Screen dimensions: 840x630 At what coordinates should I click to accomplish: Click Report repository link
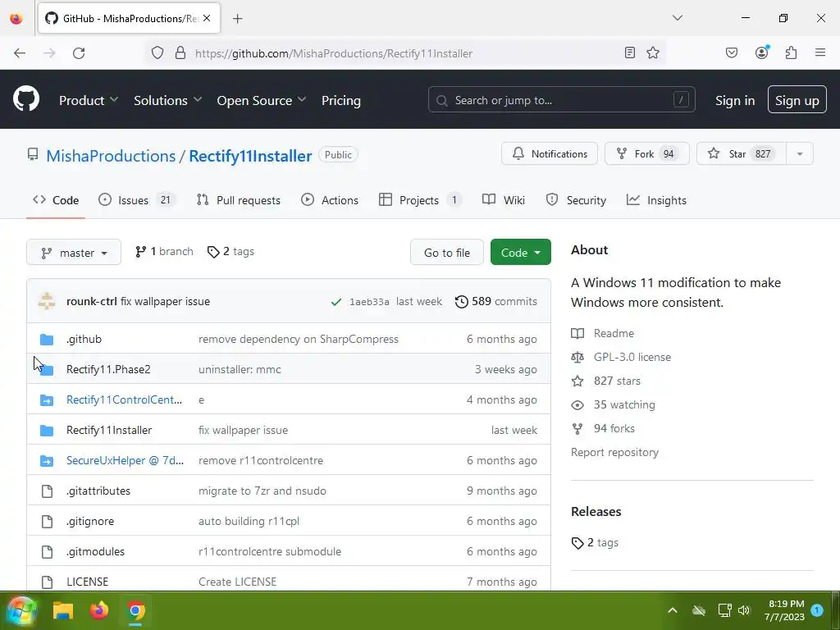click(614, 452)
